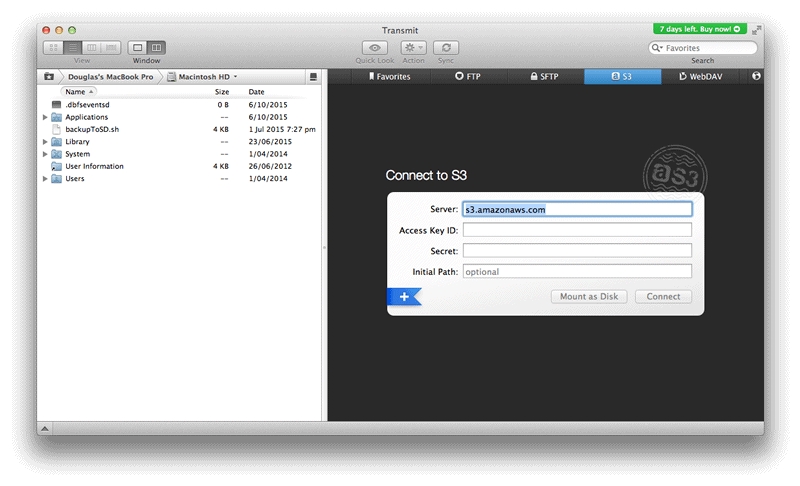Open the Action gear menu

point(413,47)
